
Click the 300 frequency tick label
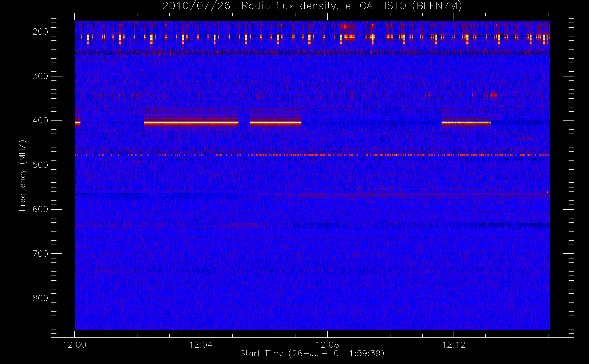pyautogui.click(x=40, y=76)
